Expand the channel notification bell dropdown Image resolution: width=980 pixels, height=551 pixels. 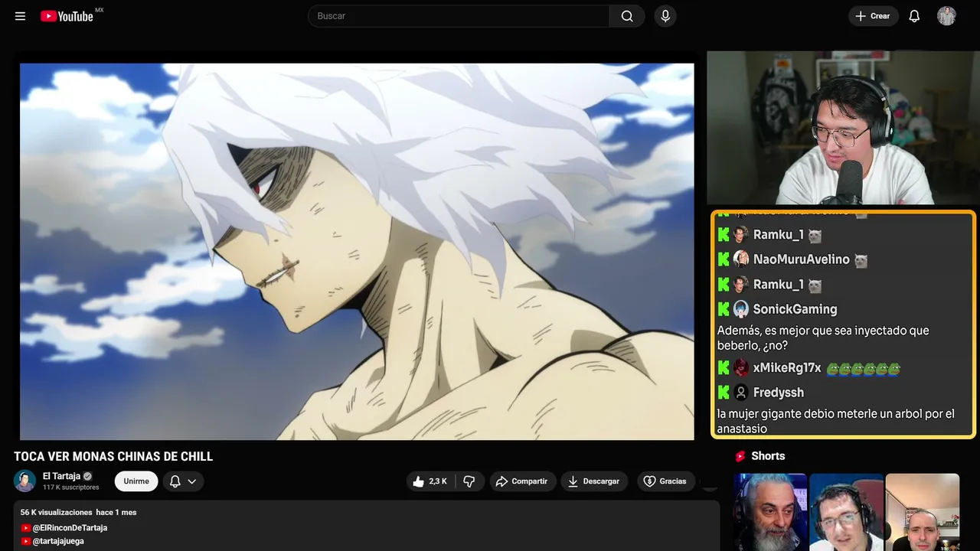[x=183, y=481]
